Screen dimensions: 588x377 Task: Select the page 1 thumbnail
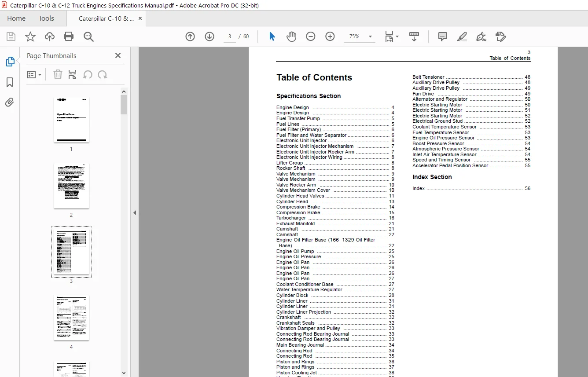[x=71, y=120]
